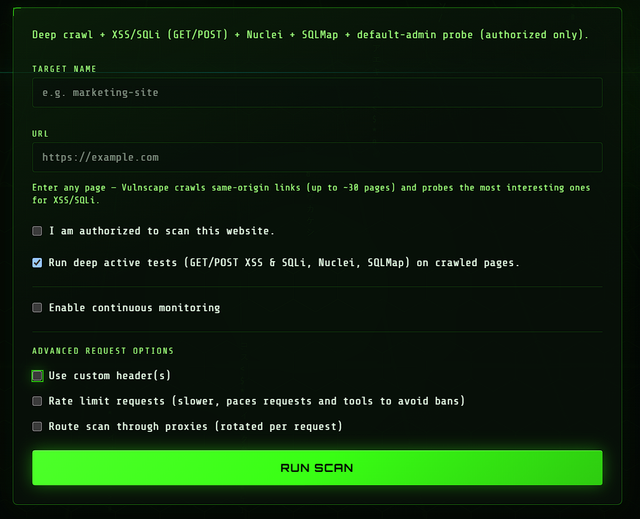Click the RUN SCAN button
This screenshot has width=640, height=519.
click(317, 468)
